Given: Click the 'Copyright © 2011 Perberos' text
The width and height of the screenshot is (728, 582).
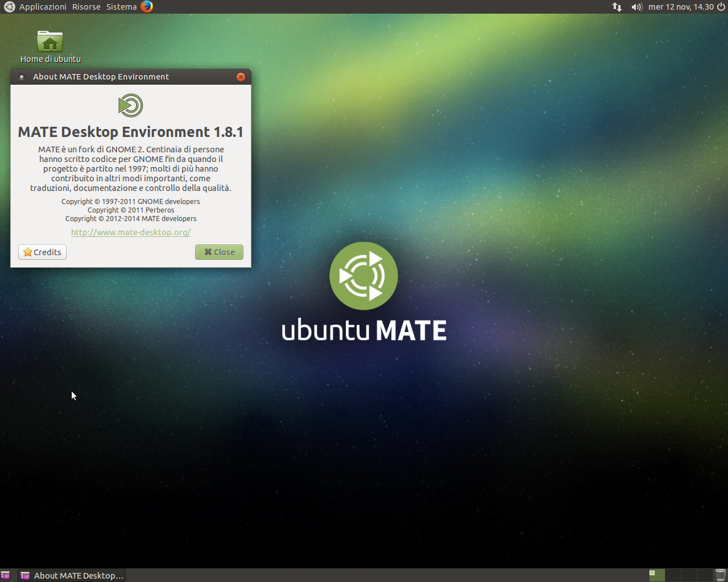Looking at the screenshot, I should click(131, 210).
